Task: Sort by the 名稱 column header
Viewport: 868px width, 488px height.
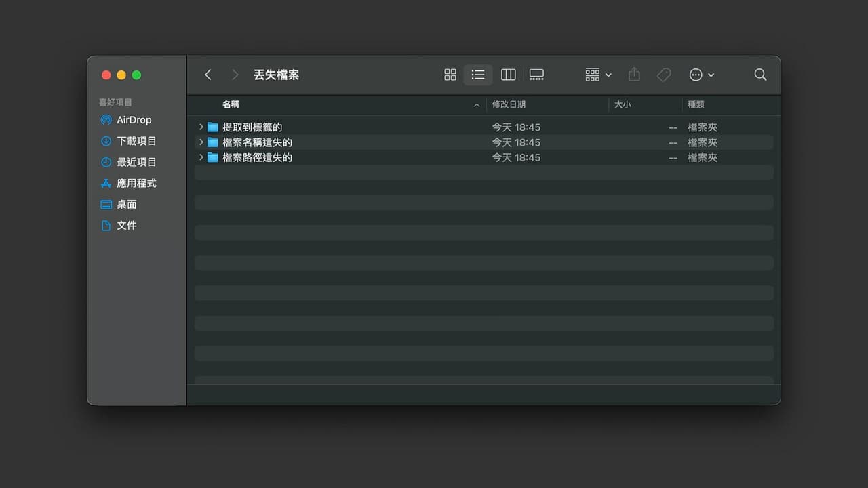Action: point(231,104)
